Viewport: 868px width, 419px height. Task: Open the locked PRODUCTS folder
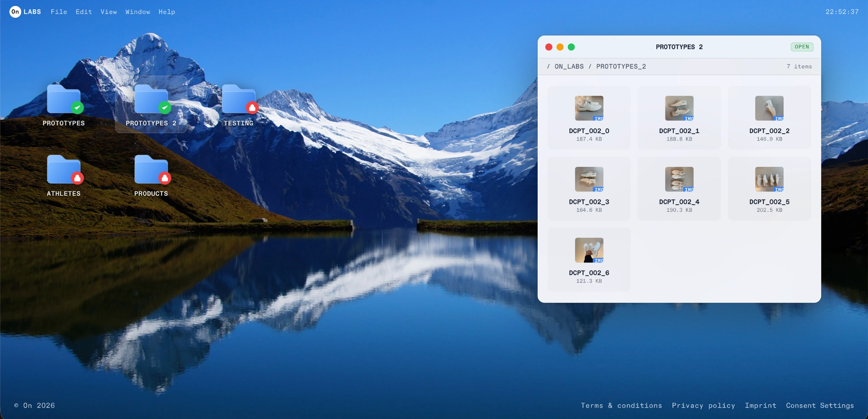(151, 175)
